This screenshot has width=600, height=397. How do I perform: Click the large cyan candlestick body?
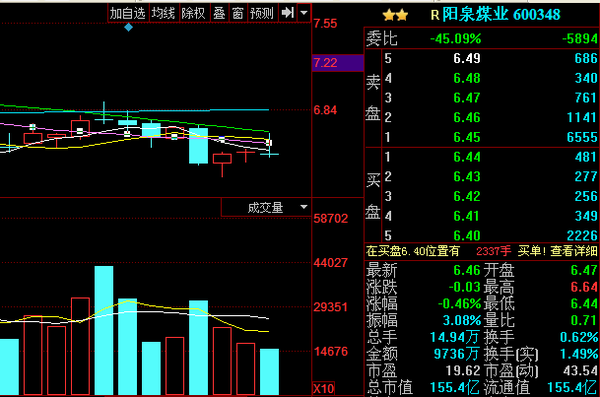pos(199,146)
